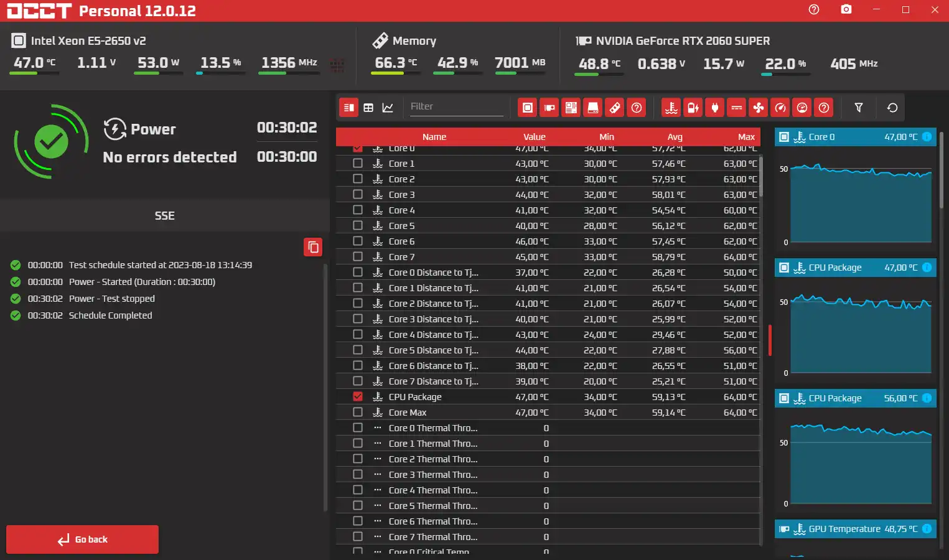The height and width of the screenshot is (560, 949).
Task: Toggle the CPU hardware filter icon
Action: click(x=528, y=108)
